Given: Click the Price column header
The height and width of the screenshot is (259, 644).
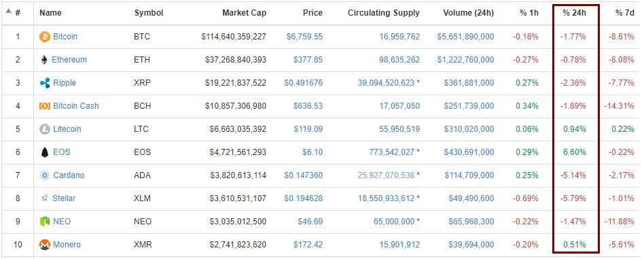Looking at the screenshot, I should click(312, 13).
